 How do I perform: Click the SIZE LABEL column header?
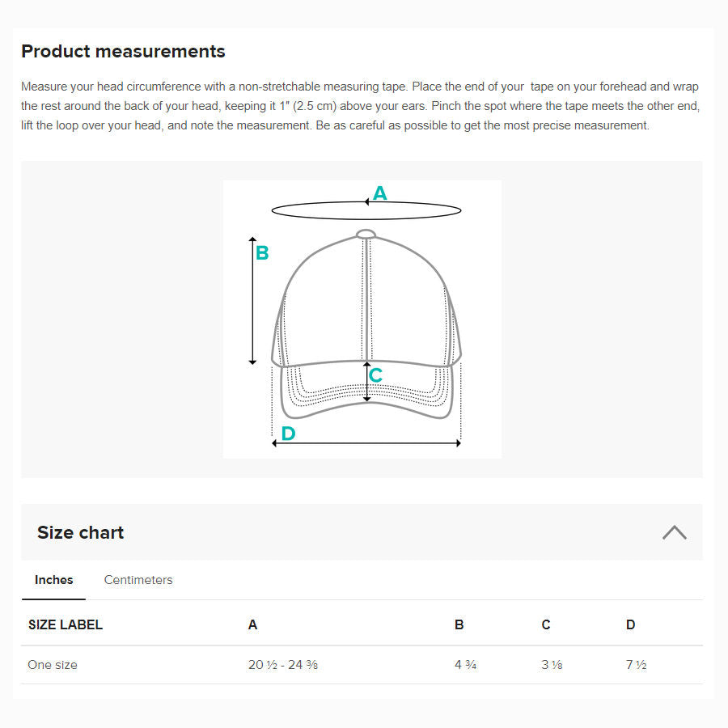click(66, 624)
